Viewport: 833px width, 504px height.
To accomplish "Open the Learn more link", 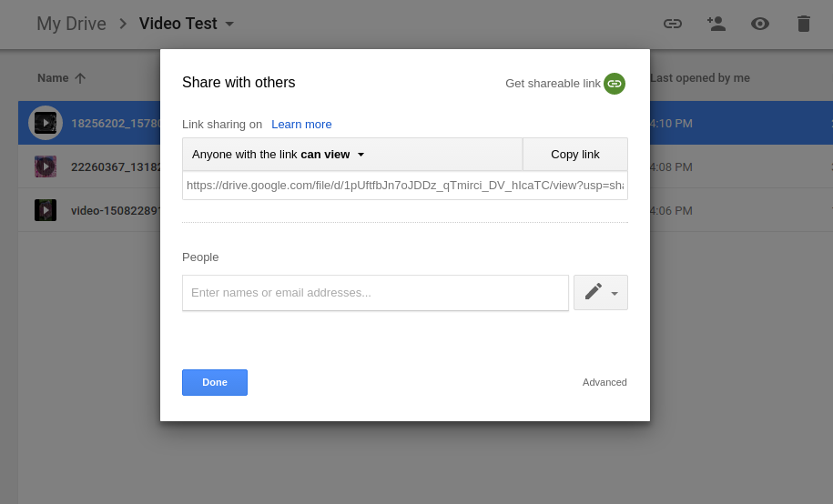I will (x=301, y=125).
